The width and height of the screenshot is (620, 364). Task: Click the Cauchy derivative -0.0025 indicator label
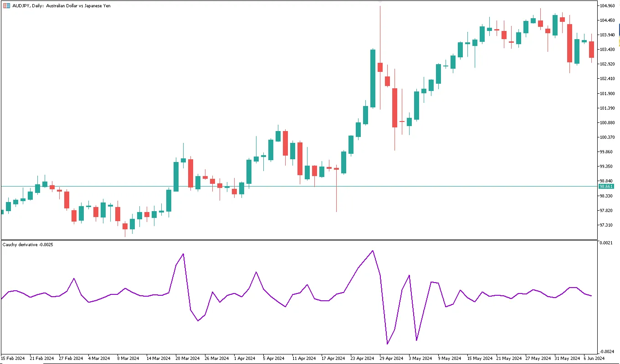28,245
